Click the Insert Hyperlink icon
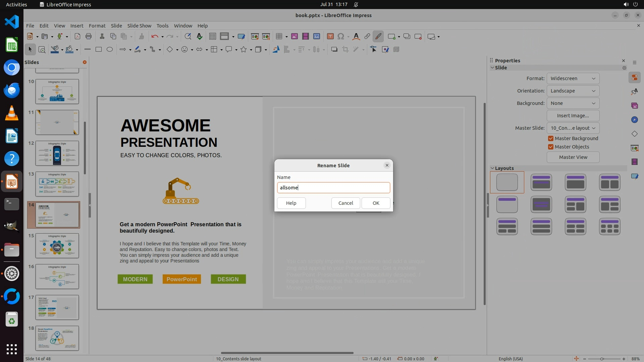This screenshot has height=362, width=644. click(367, 37)
